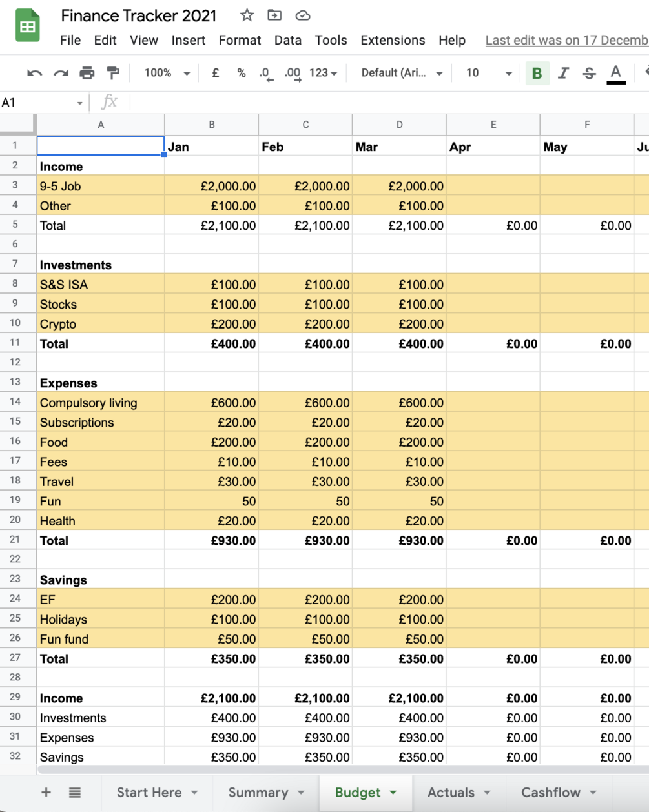
Task: Click the undo arrow icon
Action: [x=35, y=73]
